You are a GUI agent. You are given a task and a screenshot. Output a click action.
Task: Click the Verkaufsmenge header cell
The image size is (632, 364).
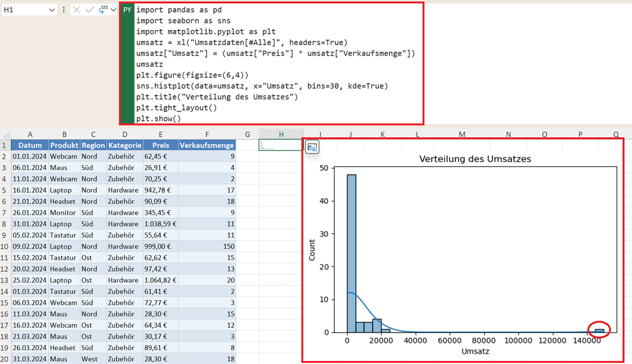(207, 145)
